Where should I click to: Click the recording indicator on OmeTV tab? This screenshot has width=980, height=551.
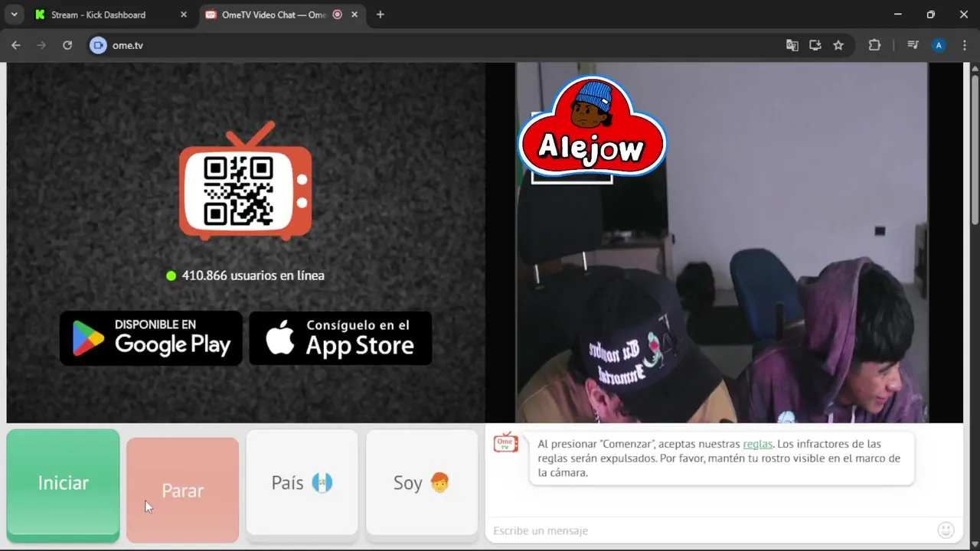point(337,15)
